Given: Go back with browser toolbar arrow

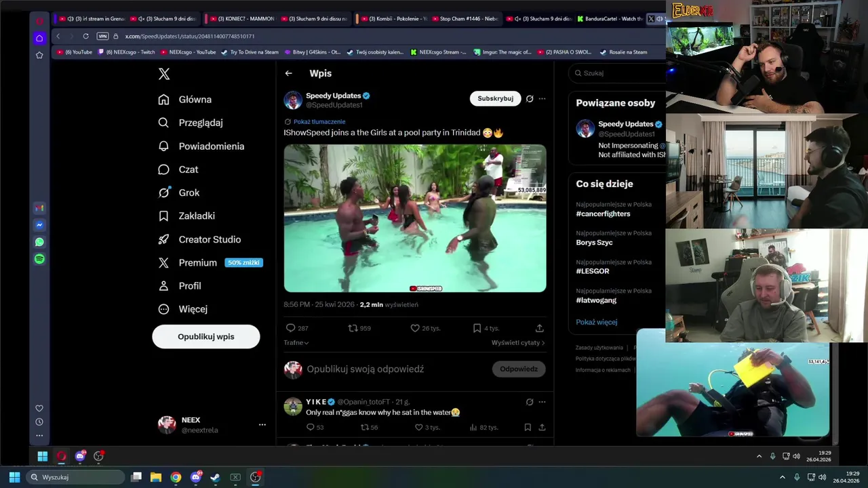Looking at the screenshot, I should pos(58,36).
